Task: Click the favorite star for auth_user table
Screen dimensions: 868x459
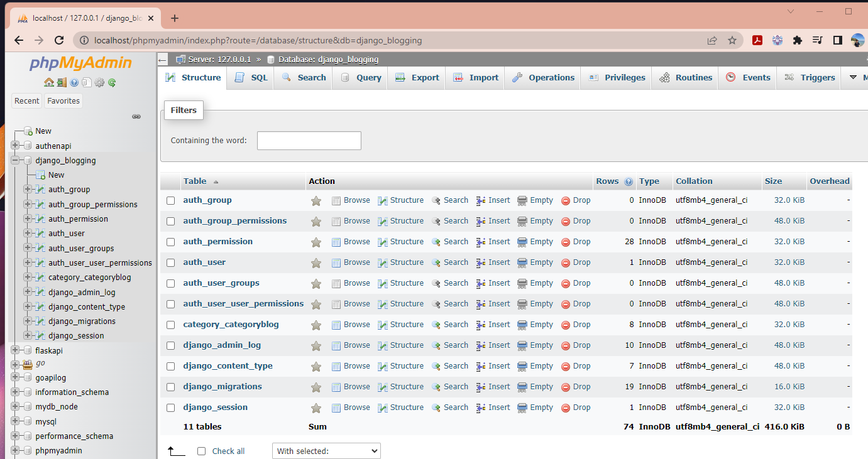Action: (x=316, y=262)
